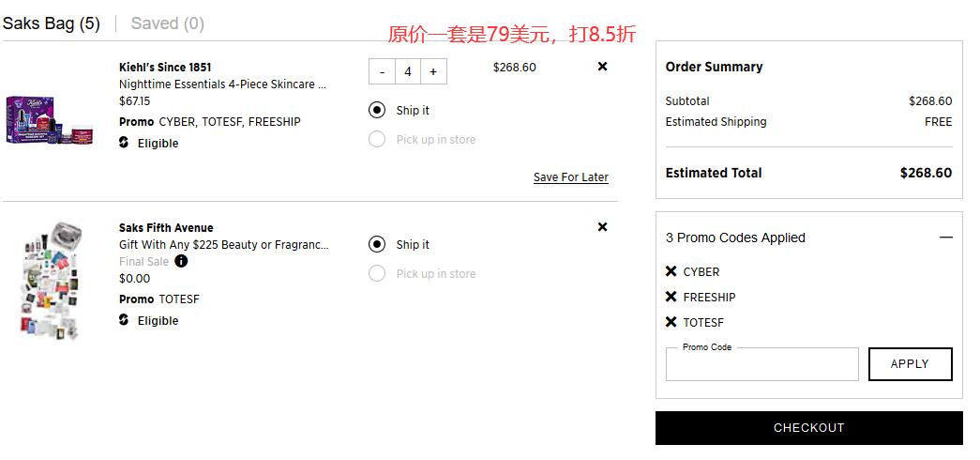This screenshot has width=980, height=460.
Task: Click gift item Eligible payment badge icon
Action: click(124, 320)
